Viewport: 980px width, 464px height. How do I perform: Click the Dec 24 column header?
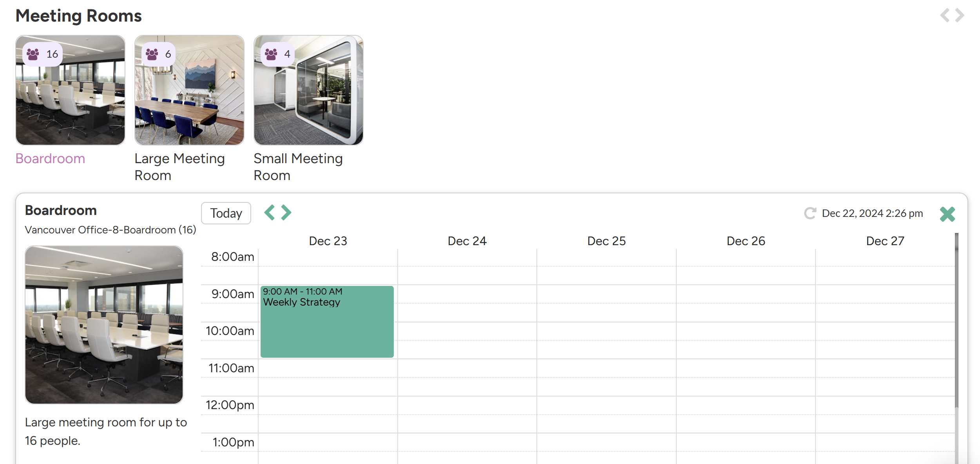[467, 241]
